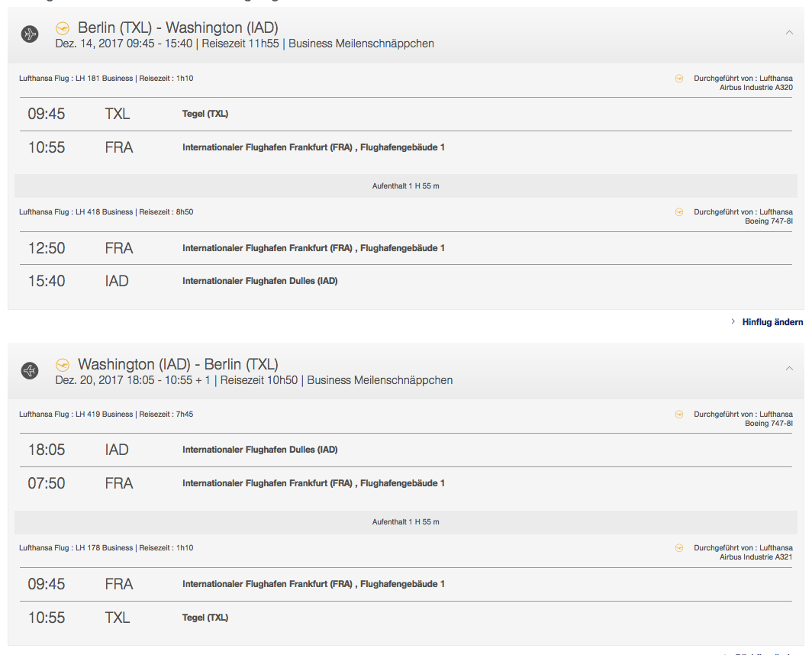Collapse the Berlin - Washington flight details
The image size is (812, 655).
point(788,33)
